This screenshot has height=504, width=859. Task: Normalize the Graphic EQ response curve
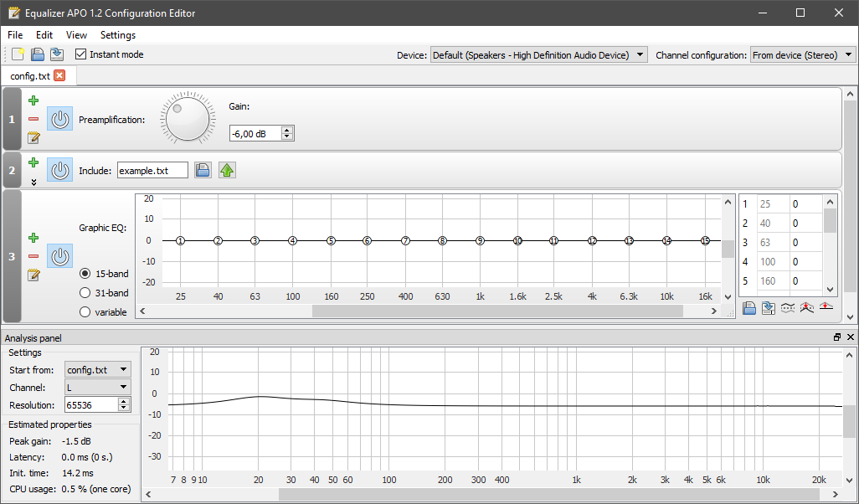pyautogui.click(x=807, y=308)
